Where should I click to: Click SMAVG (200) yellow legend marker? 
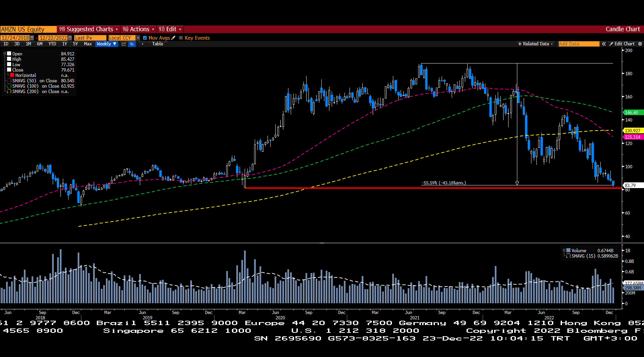[9, 91]
